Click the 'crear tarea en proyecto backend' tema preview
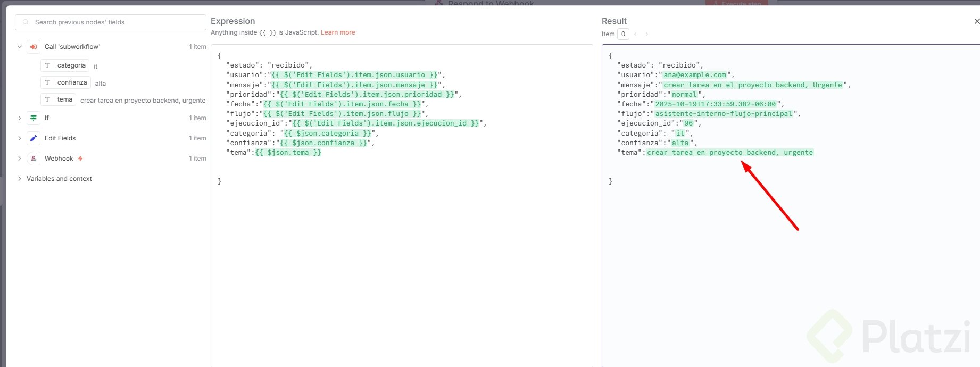Image resolution: width=980 pixels, height=367 pixels. pos(143,101)
